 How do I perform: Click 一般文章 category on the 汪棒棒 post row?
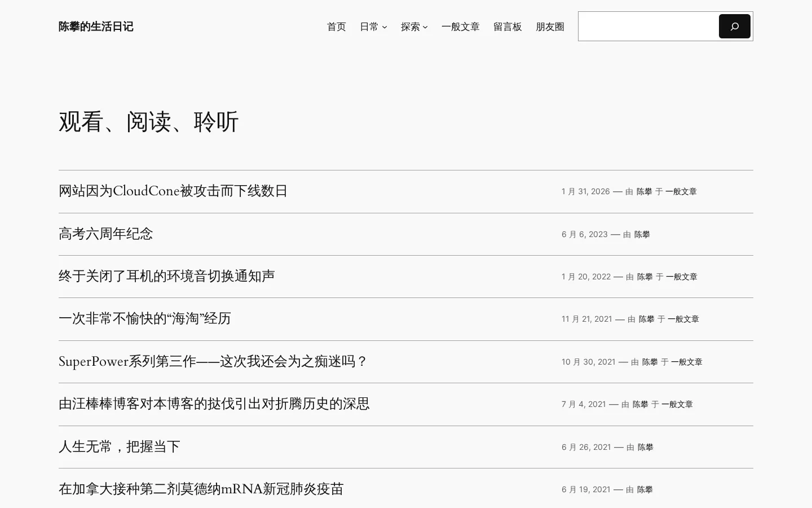[677, 404]
